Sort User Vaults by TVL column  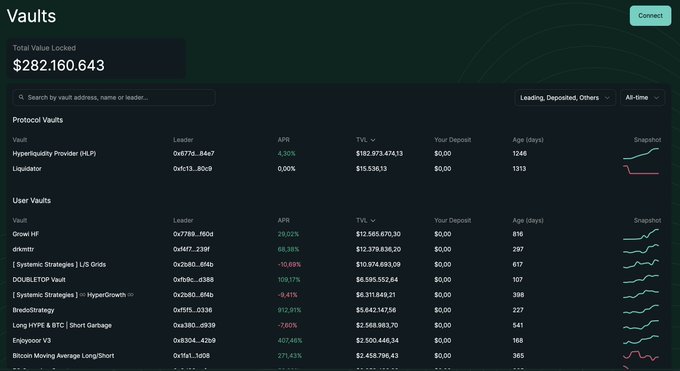366,220
